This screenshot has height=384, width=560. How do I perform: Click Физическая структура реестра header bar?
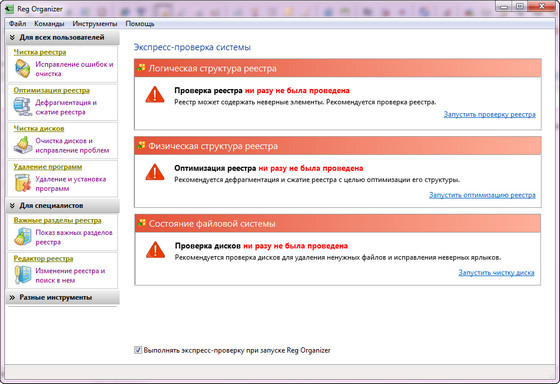tap(338, 146)
